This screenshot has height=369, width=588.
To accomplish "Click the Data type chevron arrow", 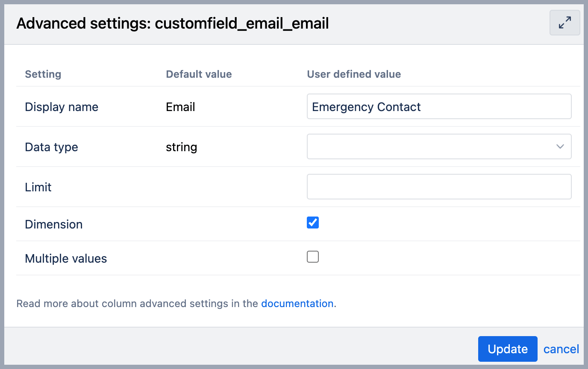I will click(x=560, y=146).
